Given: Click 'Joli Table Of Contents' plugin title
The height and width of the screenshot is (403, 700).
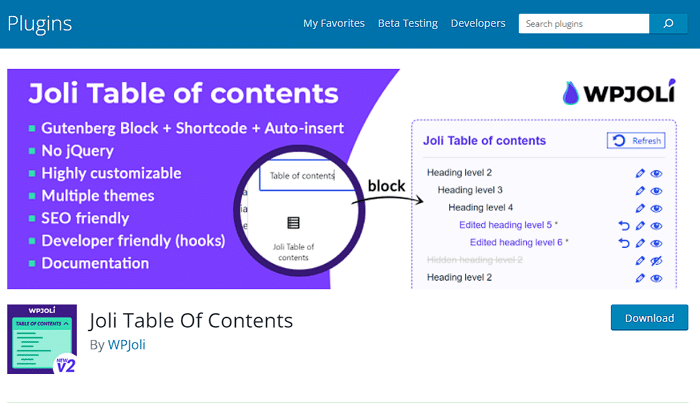Looking at the screenshot, I should pyautogui.click(x=191, y=320).
